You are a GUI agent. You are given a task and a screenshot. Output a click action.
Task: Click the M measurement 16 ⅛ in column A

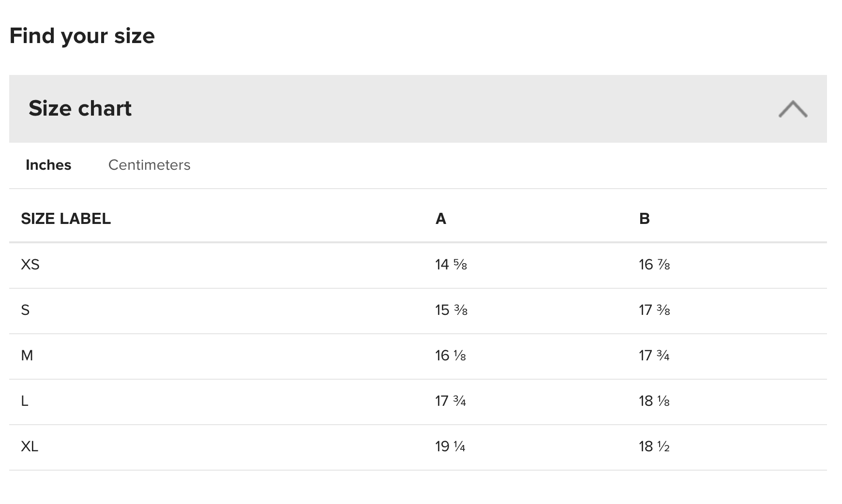(451, 356)
